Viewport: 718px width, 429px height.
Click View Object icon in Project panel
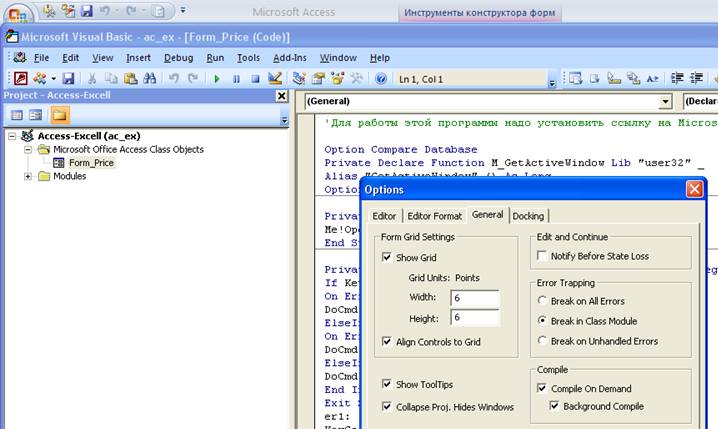[36, 115]
